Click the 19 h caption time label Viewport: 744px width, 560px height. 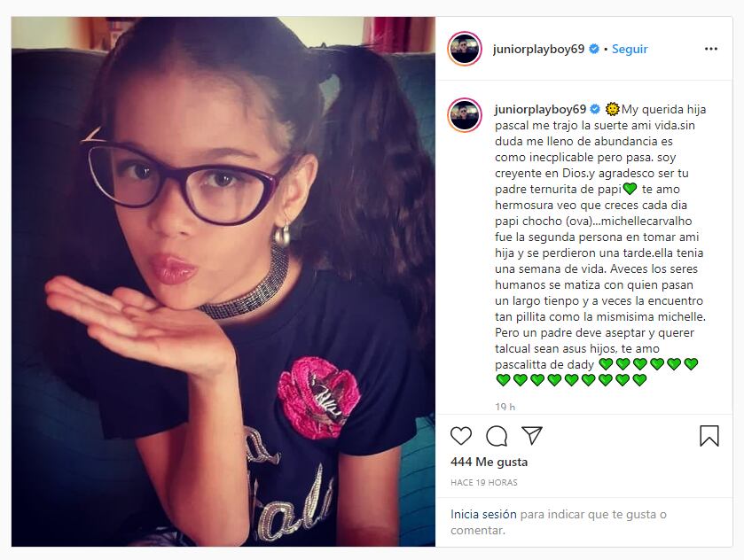point(505,407)
